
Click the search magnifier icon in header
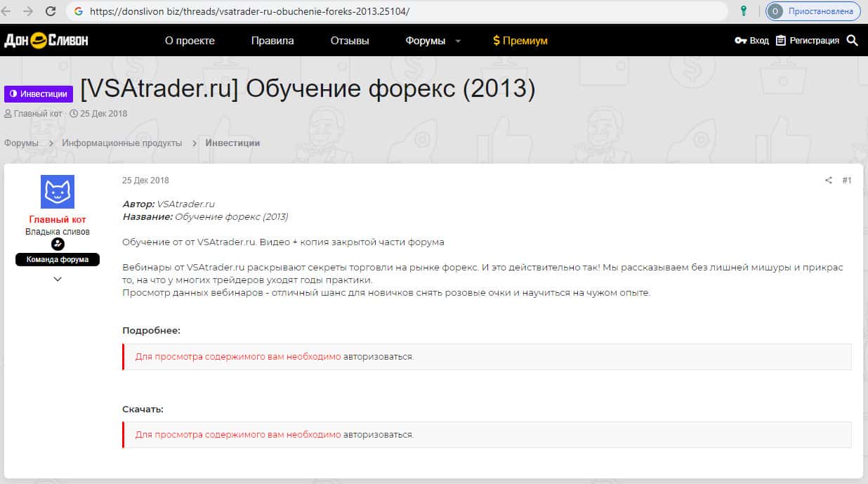tap(853, 41)
